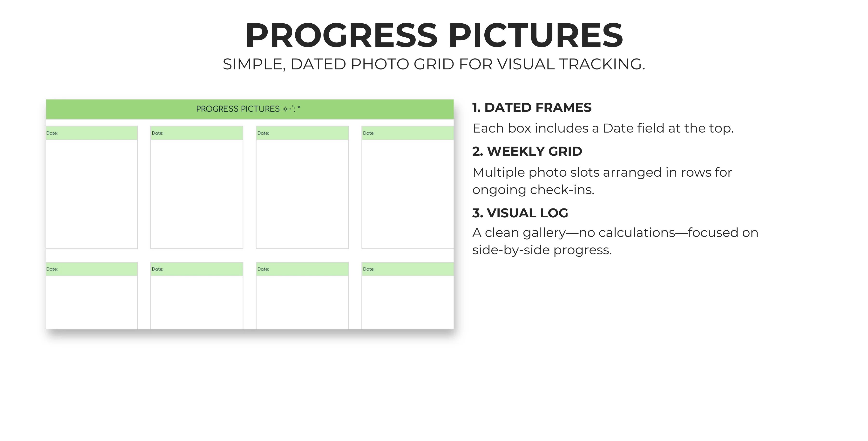Click the first Date field in bottom row
Image resolution: width=868 pixels, height=441 pixels.
point(92,269)
